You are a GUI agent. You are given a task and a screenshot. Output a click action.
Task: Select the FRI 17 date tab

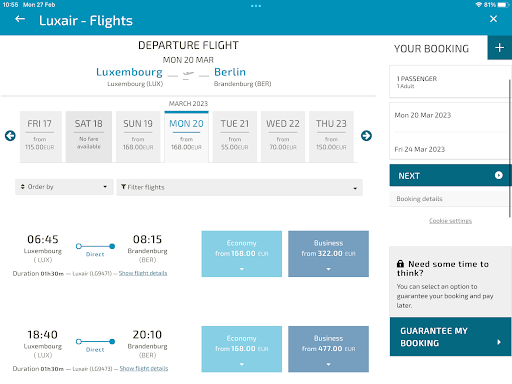click(41, 137)
